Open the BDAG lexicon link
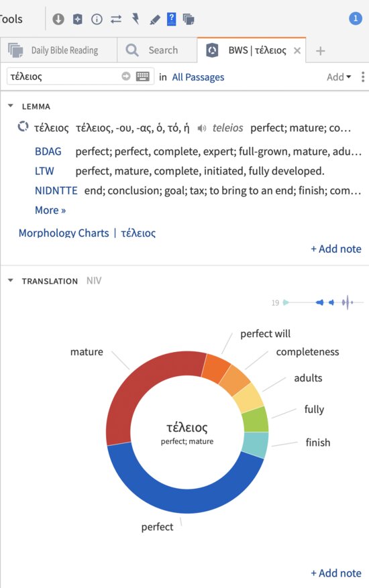The width and height of the screenshot is (369, 588). click(48, 152)
